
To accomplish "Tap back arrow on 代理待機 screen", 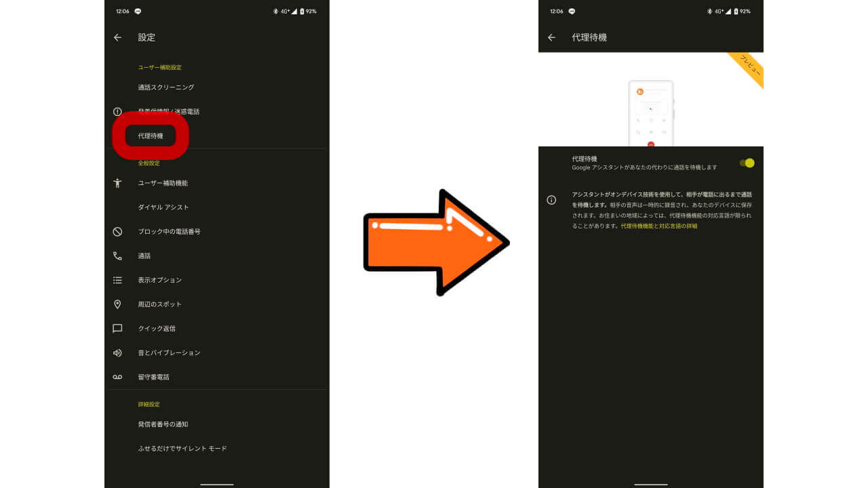I will [x=551, y=38].
